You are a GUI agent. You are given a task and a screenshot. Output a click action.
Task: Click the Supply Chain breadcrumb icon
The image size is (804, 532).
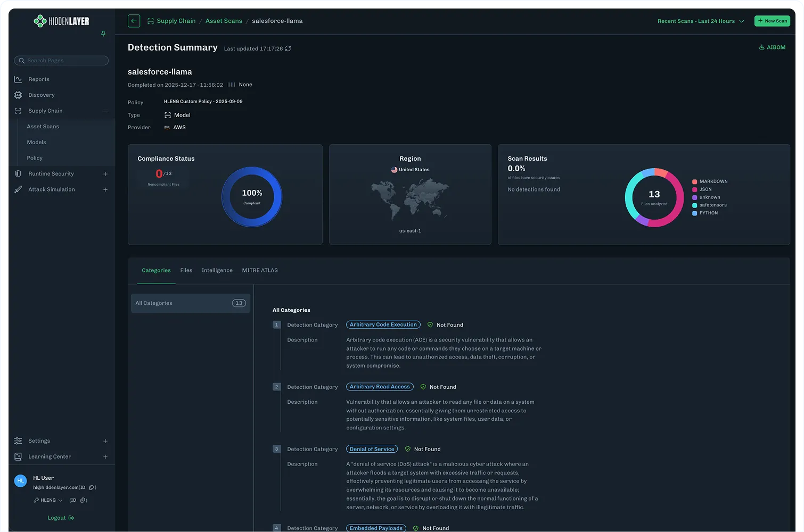tap(151, 21)
